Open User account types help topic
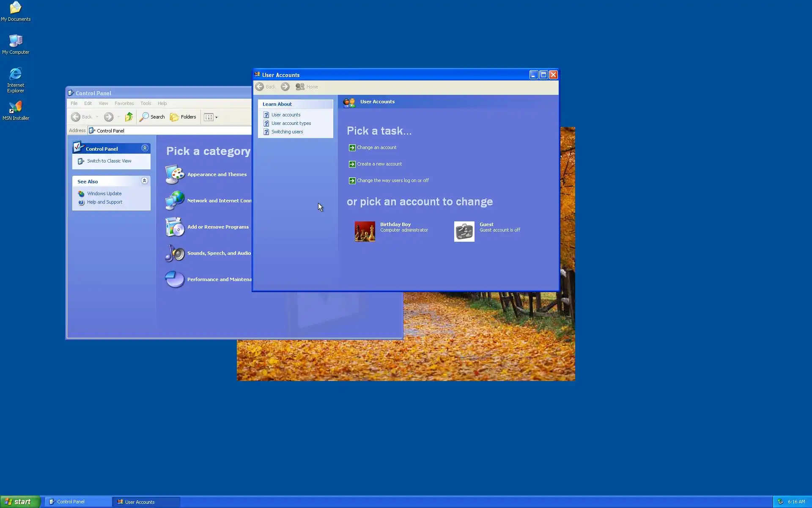 pyautogui.click(x=291, y=123)
